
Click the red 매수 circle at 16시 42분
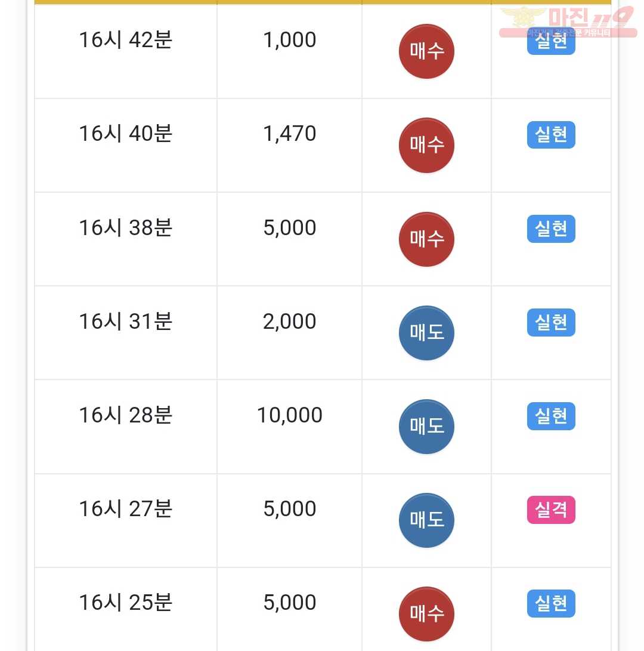click(x=426, y=51)
